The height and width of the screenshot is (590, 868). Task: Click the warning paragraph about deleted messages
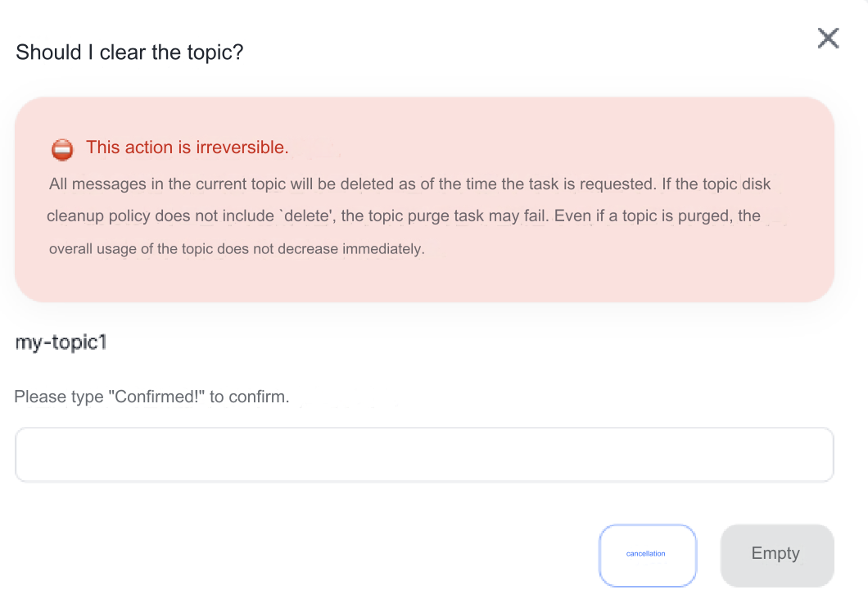[x=409, y=184]
